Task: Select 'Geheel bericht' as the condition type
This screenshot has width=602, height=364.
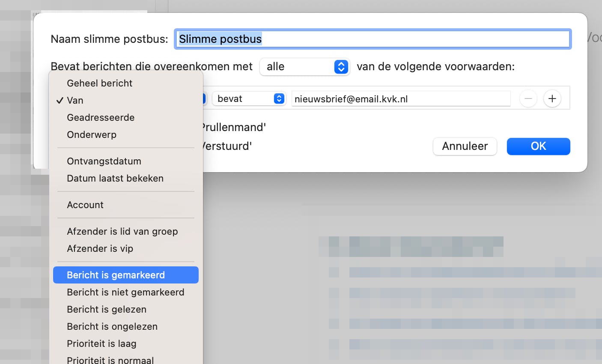Action: pyautogui.click(x=99, y=83)
